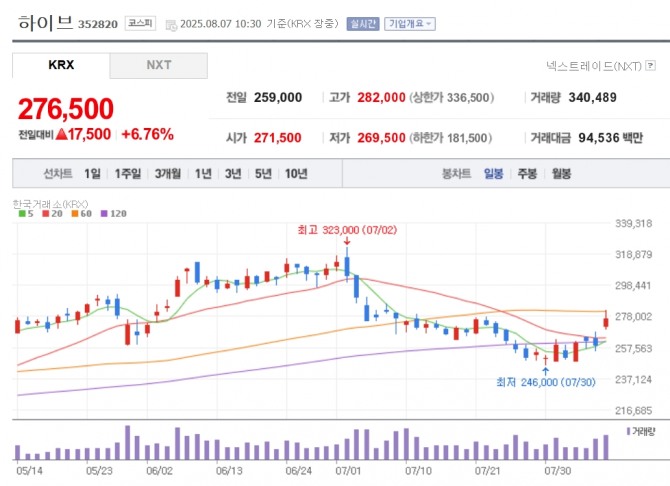Open the 기업개요 dropdown
The image size is (670, 486).
(409, 24)
